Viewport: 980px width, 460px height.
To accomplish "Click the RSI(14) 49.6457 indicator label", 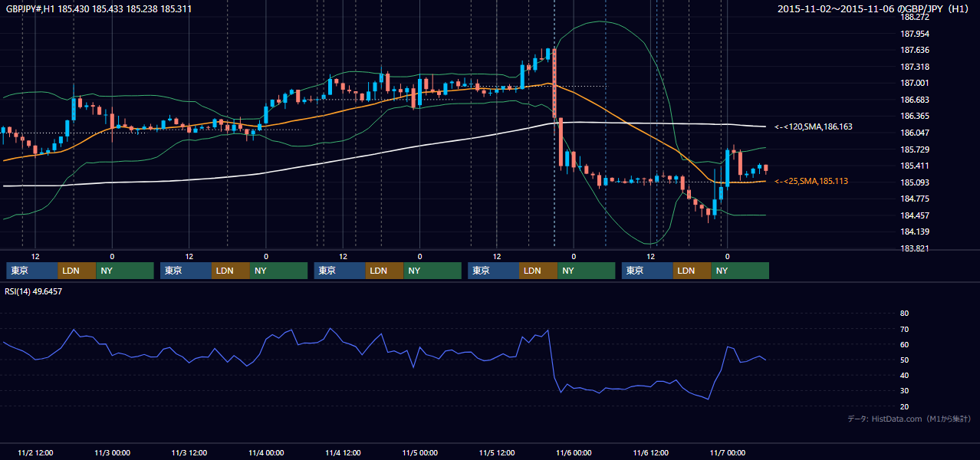I will [34, 291].
